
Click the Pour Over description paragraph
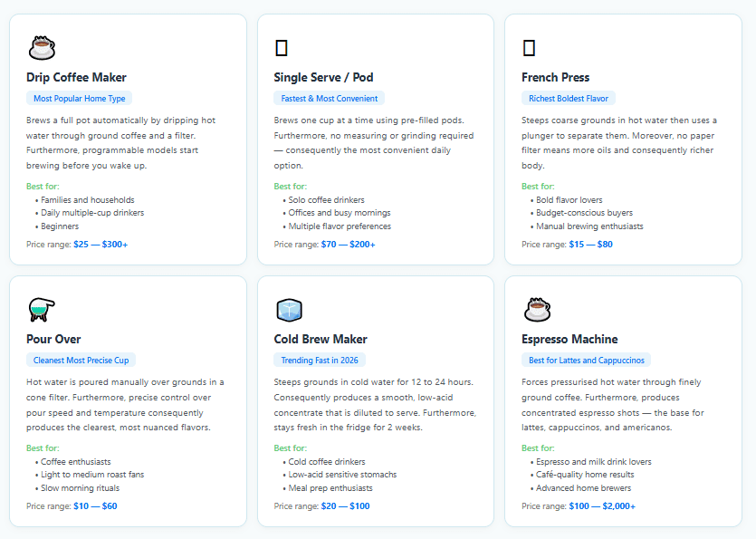(125, 405)
